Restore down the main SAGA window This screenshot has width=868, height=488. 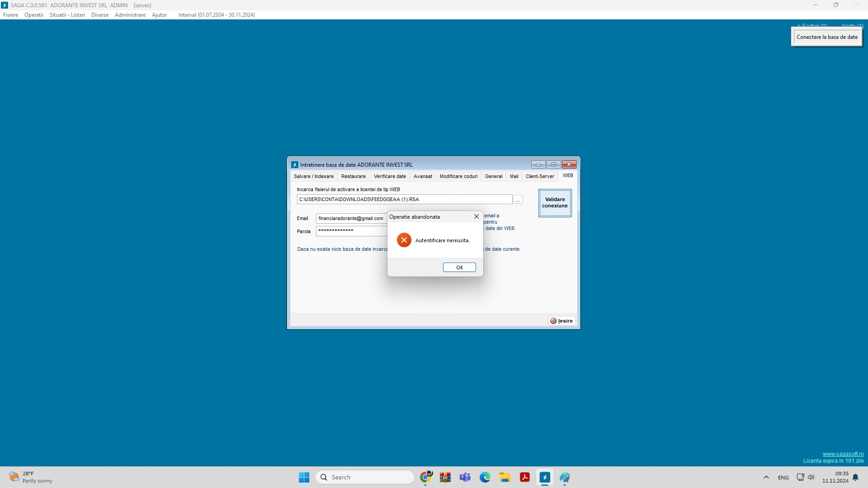point(836,5)
